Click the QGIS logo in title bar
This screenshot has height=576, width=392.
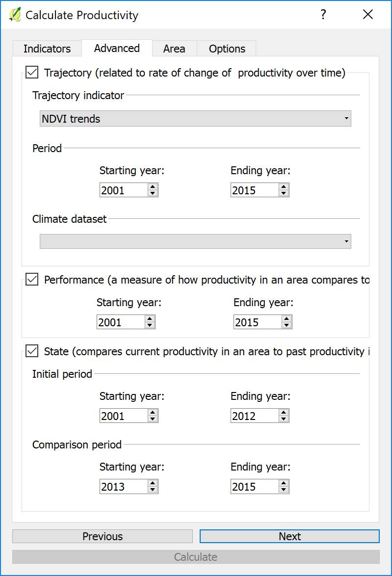(x=15, y=15)
